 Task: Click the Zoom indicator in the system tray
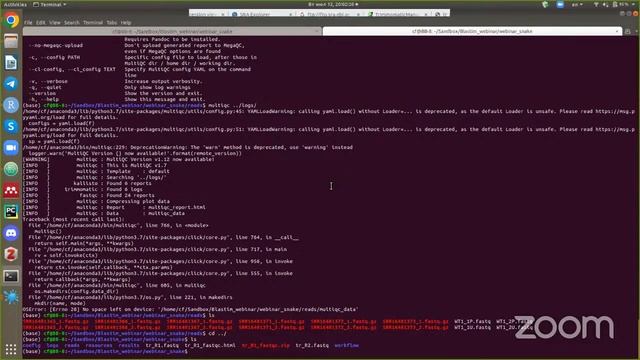[560, 4]
